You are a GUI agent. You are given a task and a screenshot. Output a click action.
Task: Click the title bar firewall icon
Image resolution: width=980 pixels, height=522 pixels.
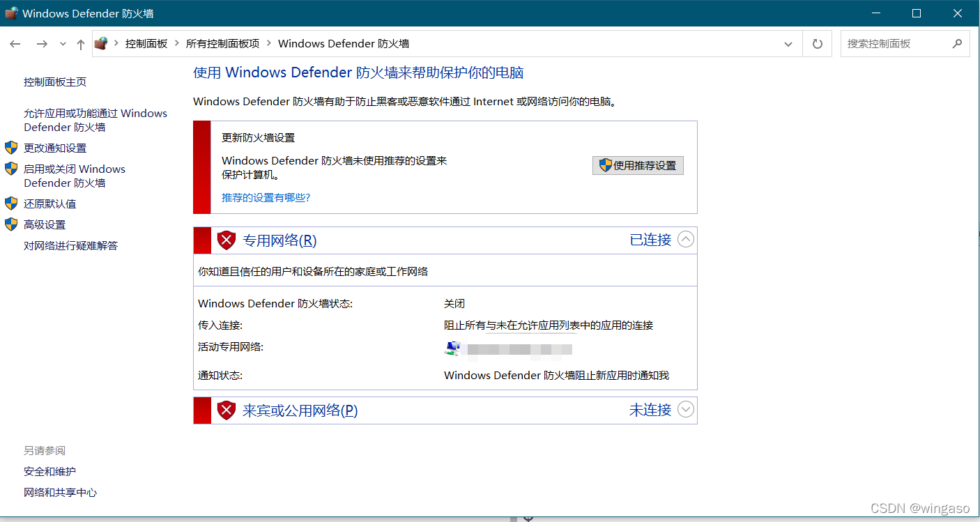pos(11,13)
